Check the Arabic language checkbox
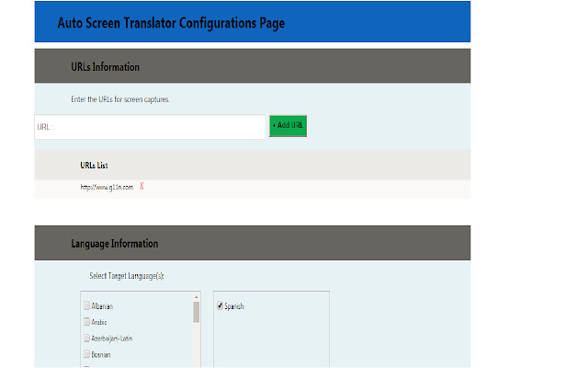 [87, 322]
